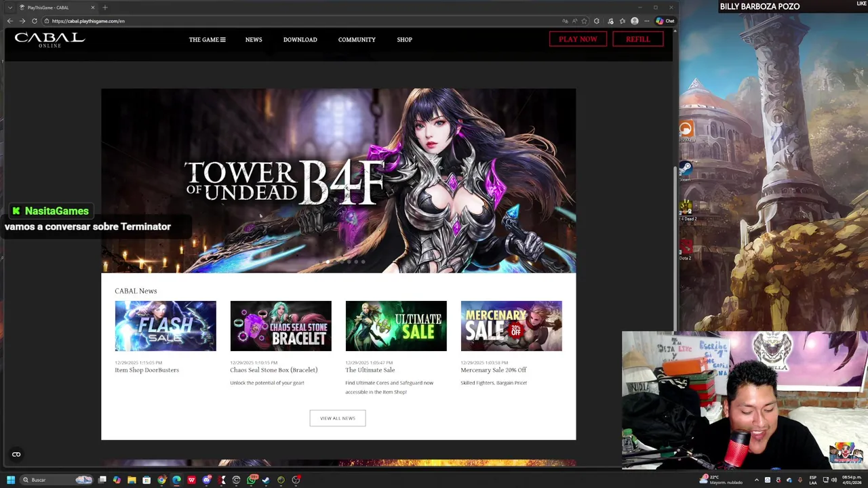Click Tower of Undead B4F banner
Screen dimensions: 868x488
[x=338, y=180]
